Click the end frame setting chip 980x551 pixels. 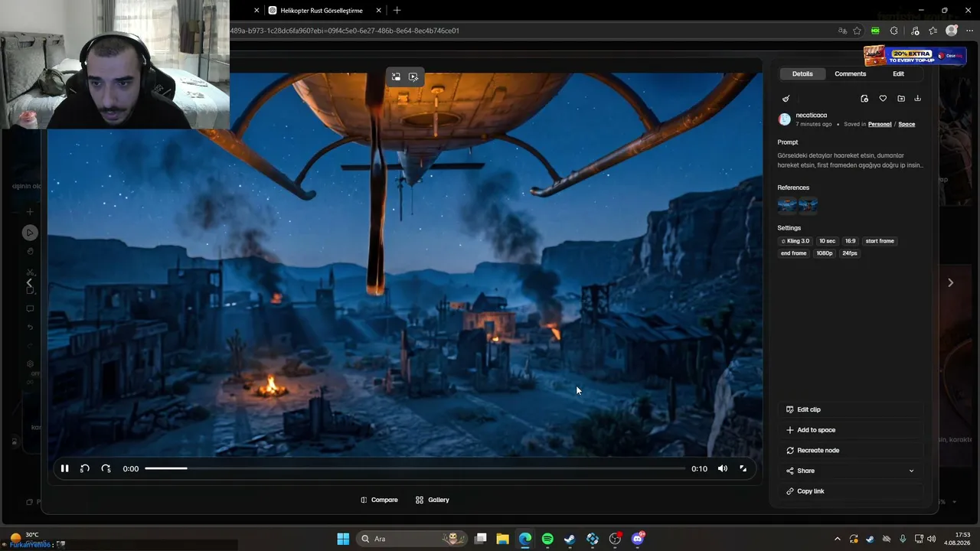(794, 253)
